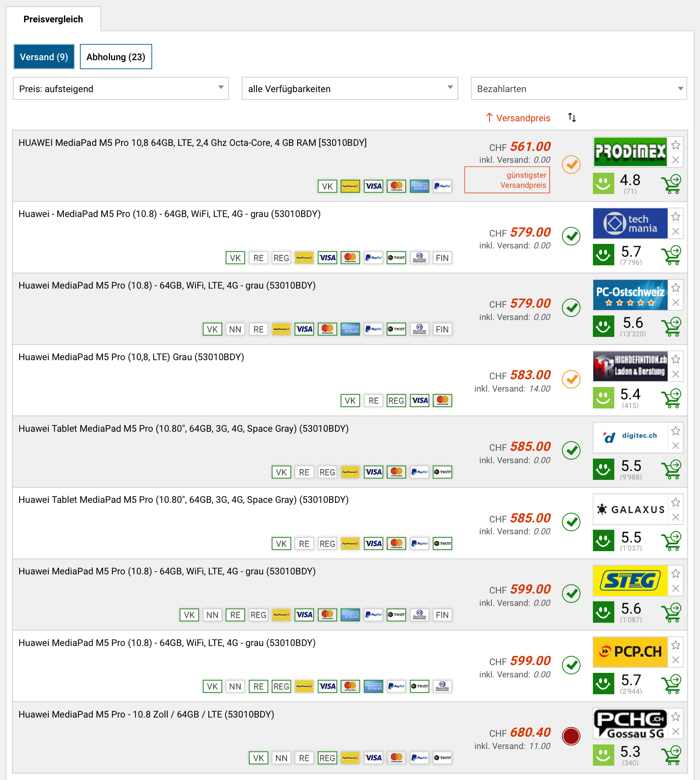Open the PCHC Gossau SG shop logo
The height and width of the screenshot is (780, 700).
[630, 723]
